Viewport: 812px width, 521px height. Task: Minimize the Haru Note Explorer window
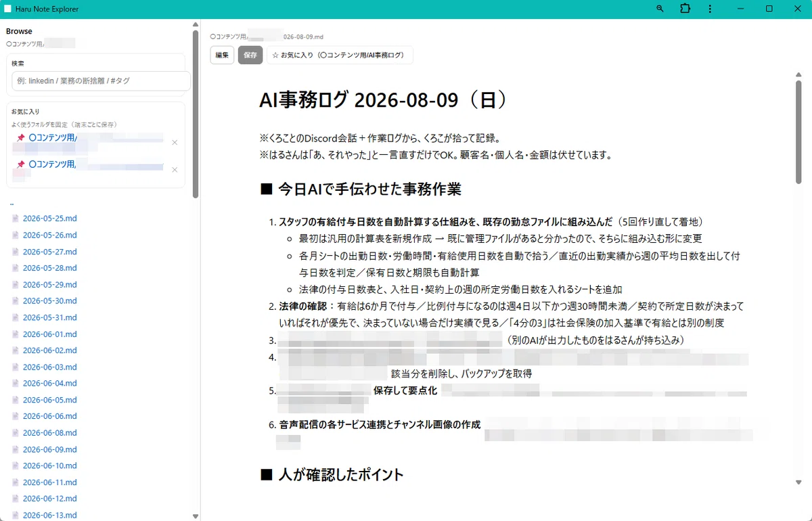tap(740, 9)
